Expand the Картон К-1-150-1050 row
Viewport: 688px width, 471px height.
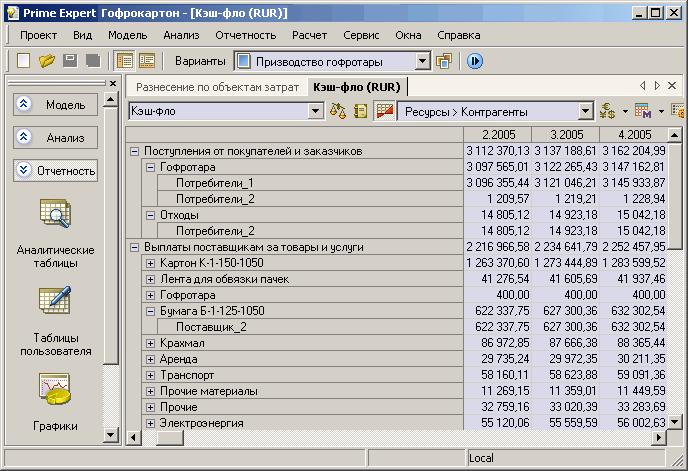150,263
